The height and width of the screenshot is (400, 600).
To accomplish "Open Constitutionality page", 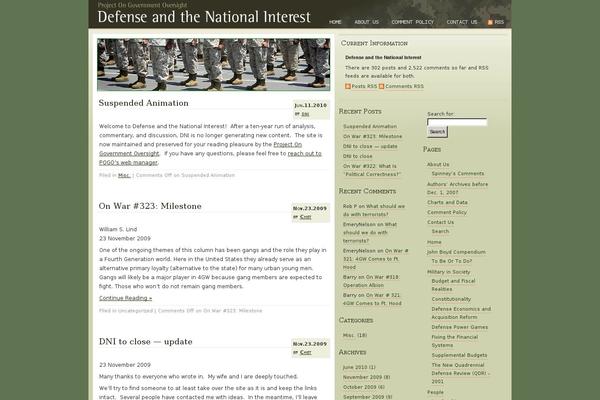I will tap(451, 299).
